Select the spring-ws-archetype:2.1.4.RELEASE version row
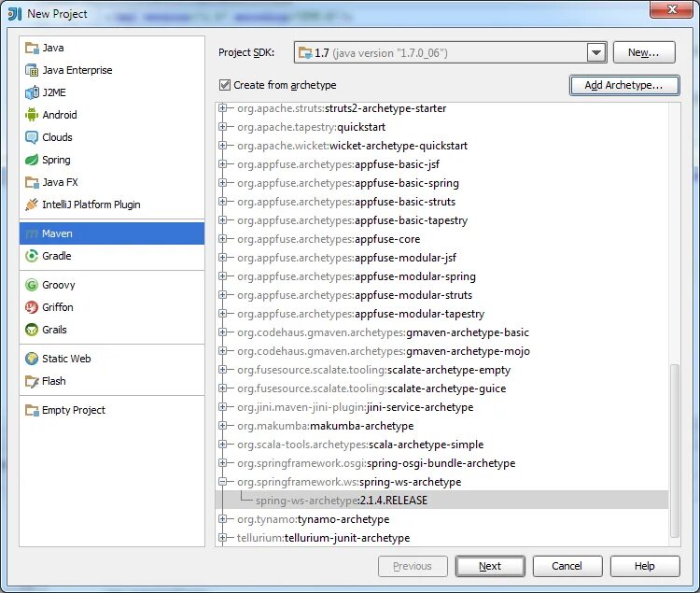700x593 pixels. click(x=442, y=501)
